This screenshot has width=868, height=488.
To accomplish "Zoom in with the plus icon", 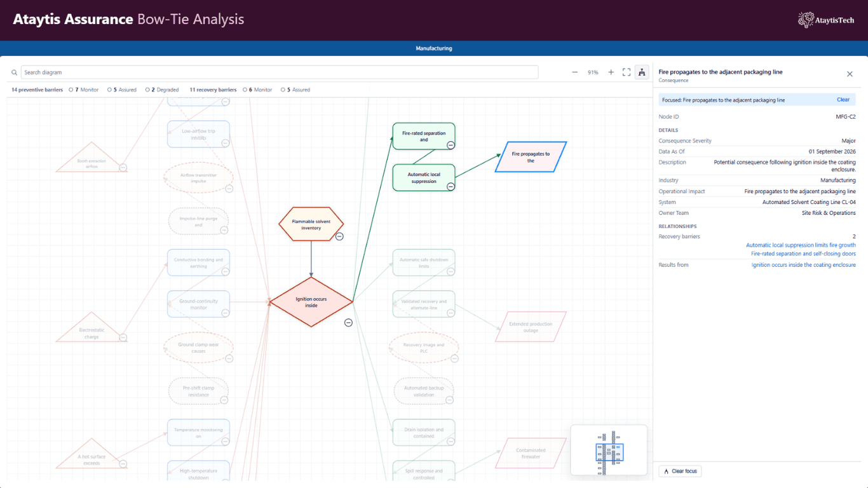I will coord(611,72).
